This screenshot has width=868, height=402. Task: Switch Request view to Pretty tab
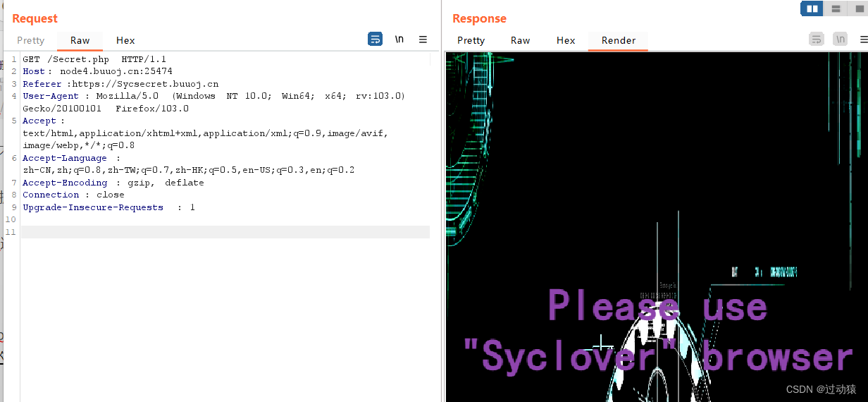click(31, 40)
